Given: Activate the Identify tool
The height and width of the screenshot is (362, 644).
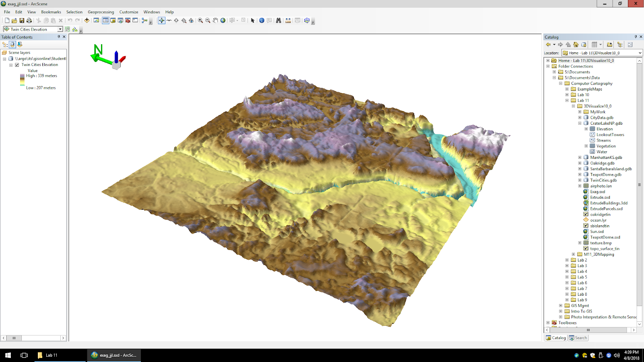Looking at the screenshot, I should click(262, 21).
